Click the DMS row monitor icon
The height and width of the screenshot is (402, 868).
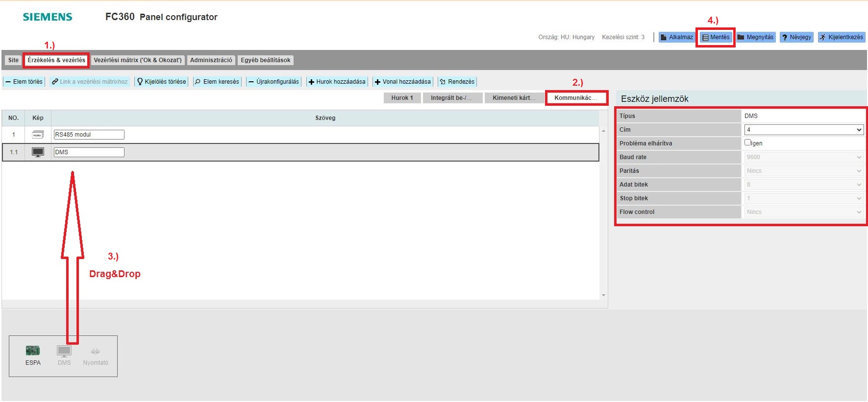tap(38, 152)
